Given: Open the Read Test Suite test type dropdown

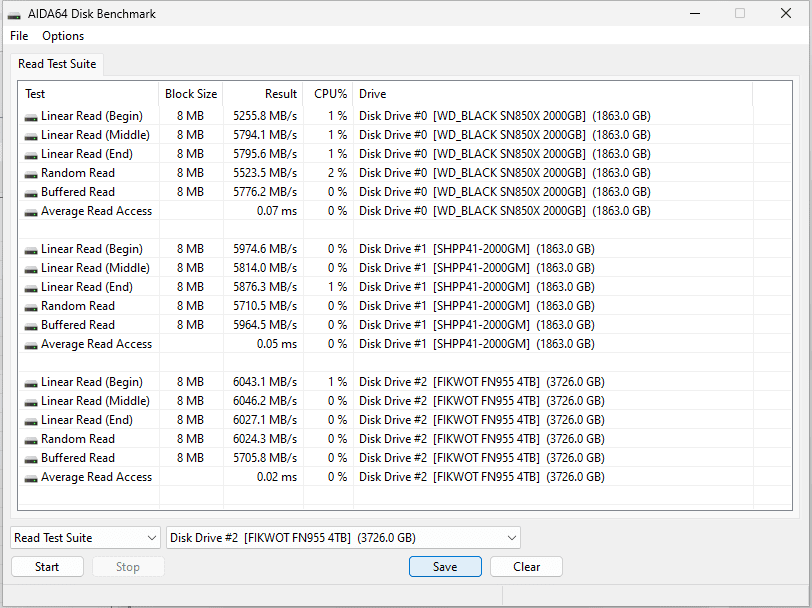Looking at the screenshot, I should pos(85,538).
